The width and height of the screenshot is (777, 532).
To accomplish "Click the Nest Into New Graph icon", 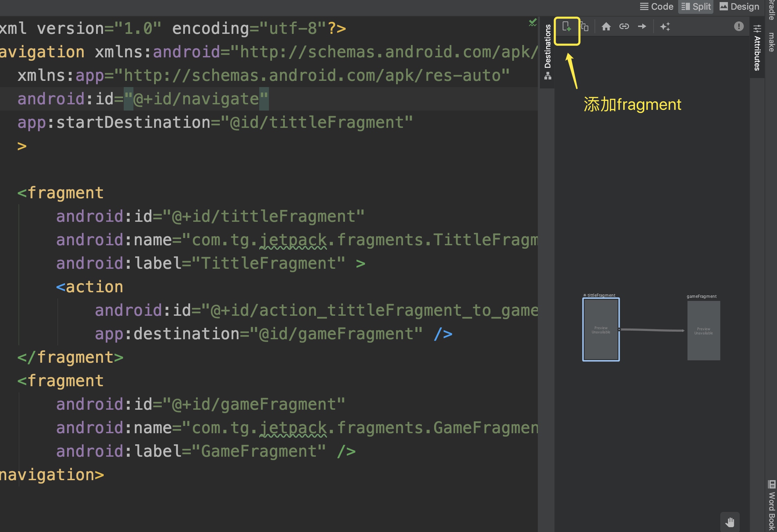I will (x=584, y=27).
